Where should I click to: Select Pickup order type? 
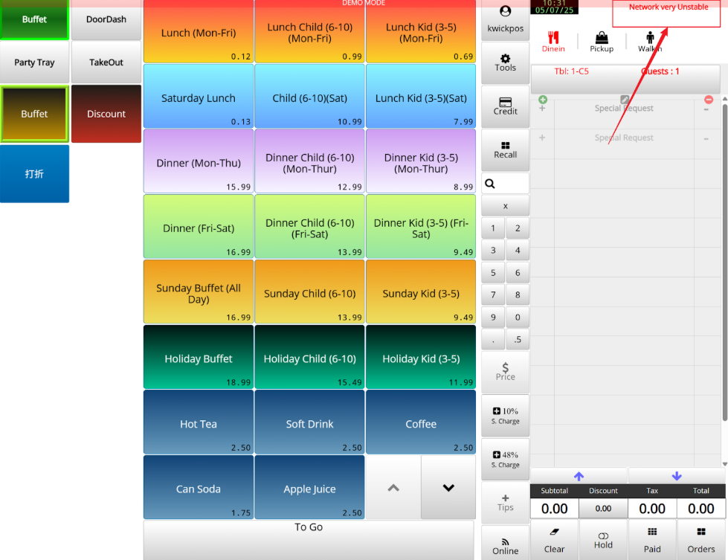pos(602,42)
